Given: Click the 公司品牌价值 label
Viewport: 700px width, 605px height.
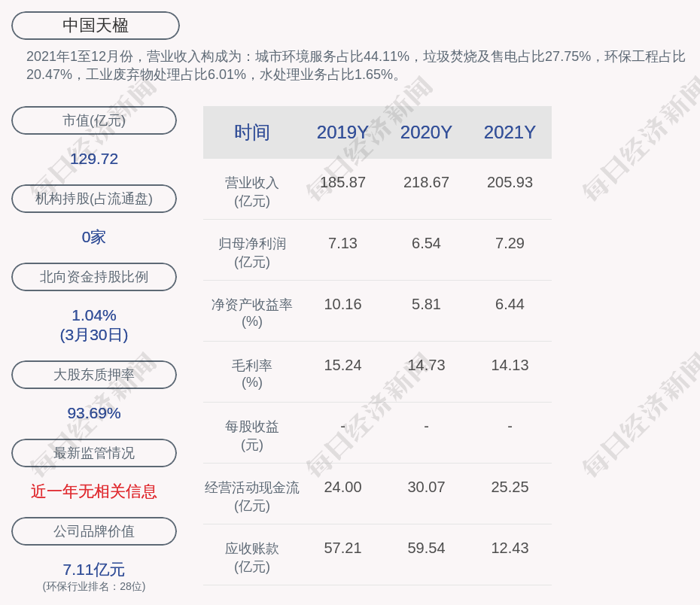Looking at the screenshot, I should pos(94,531).
